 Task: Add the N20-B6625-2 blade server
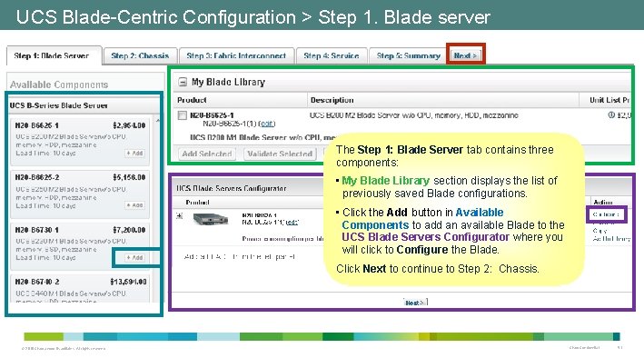click(x=134, y=205)
